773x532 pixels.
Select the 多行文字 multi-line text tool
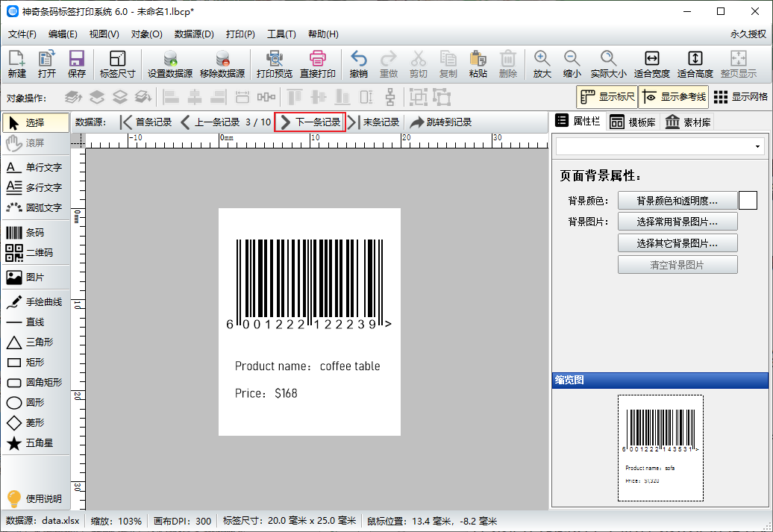(34, 188)
